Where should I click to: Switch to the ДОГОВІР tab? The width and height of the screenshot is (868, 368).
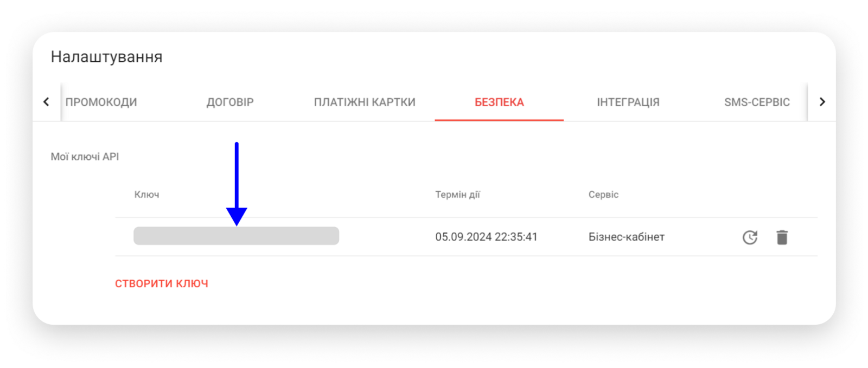coord(230,102)
